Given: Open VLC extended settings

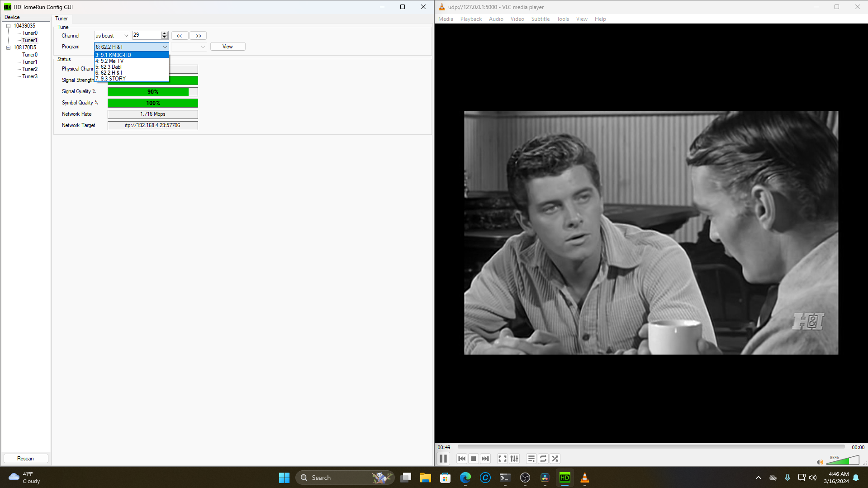Looking at the screenshot, I should pyautogui.click(x=514, y=459).
